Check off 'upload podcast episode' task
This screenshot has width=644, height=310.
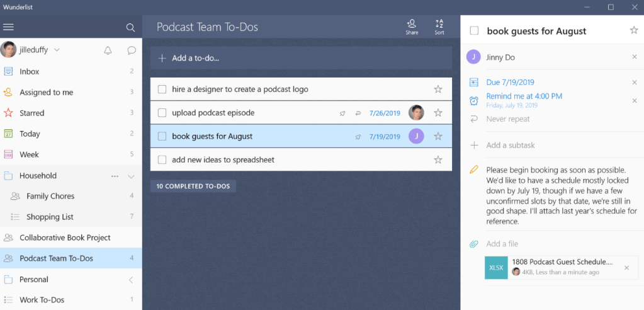pyautogui.click(x=162, y=113)
